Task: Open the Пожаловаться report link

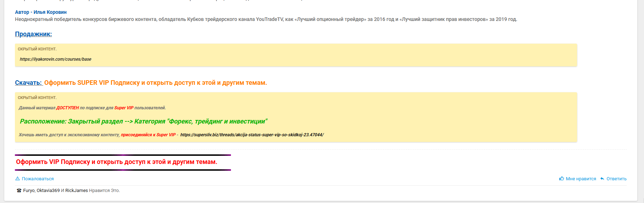Action: click(x=38, y=179)
